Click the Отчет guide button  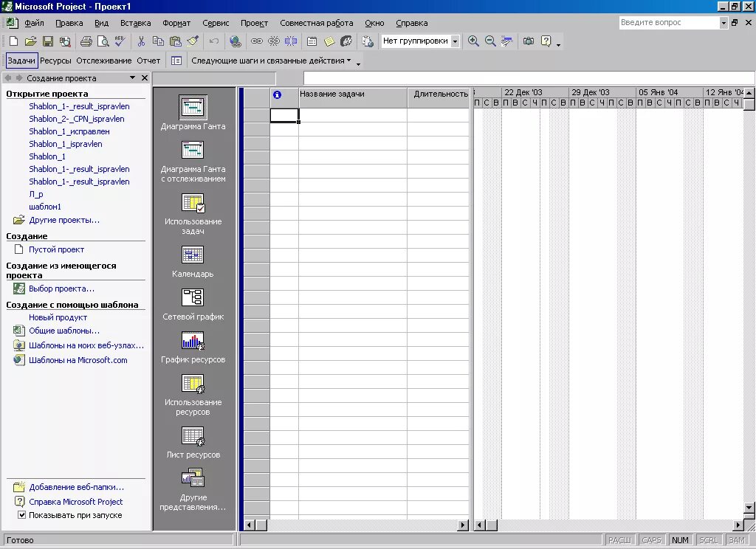click(148, 61)
